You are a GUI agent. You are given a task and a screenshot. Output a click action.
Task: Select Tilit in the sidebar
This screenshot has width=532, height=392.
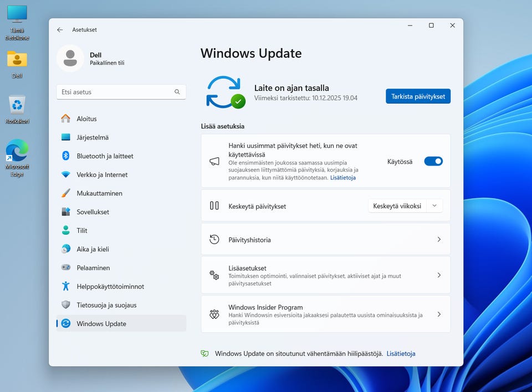pyautogui.click(x=121, y=230)
